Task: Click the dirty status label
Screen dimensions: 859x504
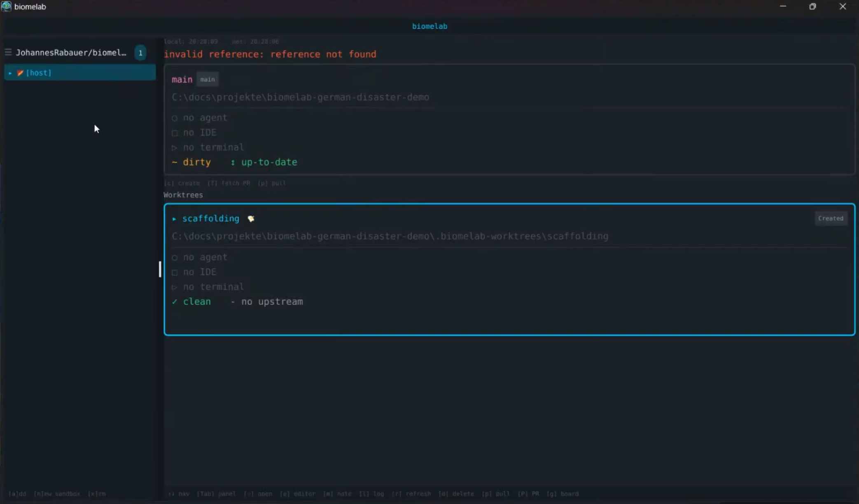Action: point(197,162)
